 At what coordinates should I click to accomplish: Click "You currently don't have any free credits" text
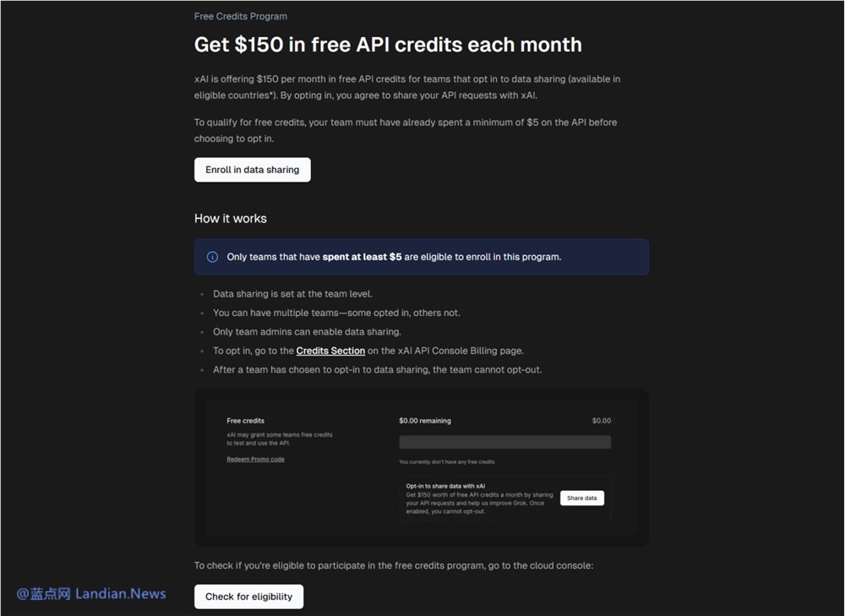pyautogui.click(x=446, y=462)
